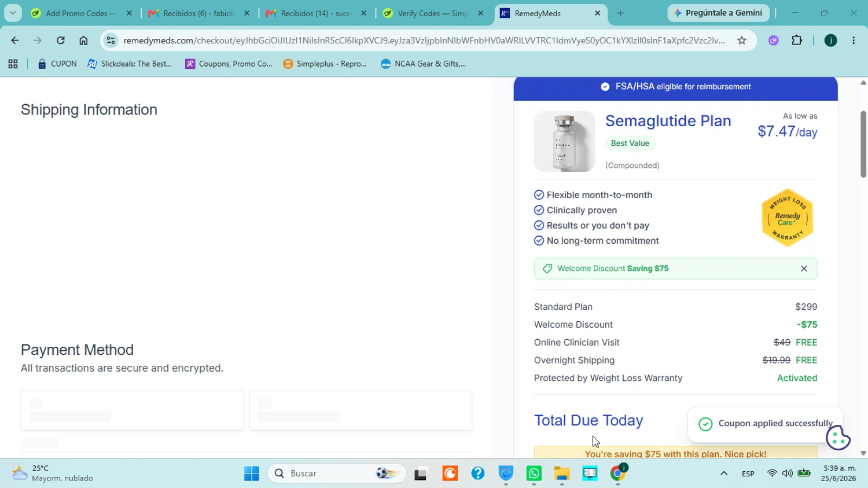868x488 pixels.
Task: Click the scrollbar down arrow
Action: (863, 453)
